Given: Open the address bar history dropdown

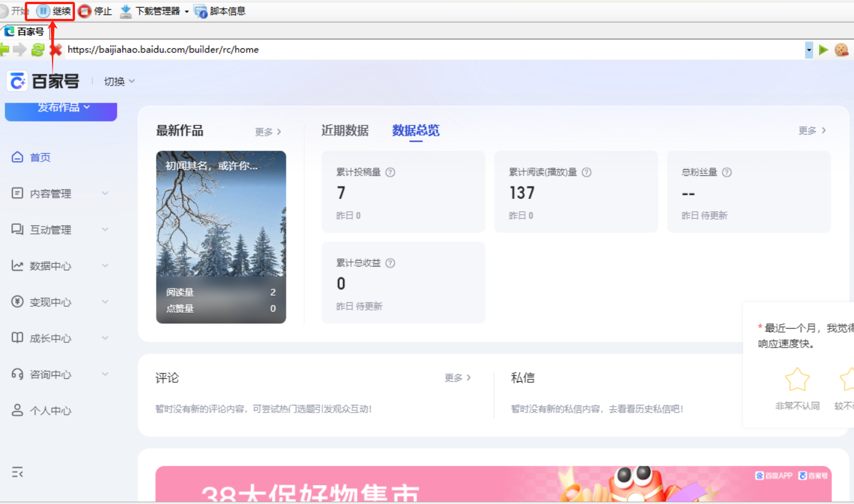Looking at the screenshot, I should pos(809,50).
